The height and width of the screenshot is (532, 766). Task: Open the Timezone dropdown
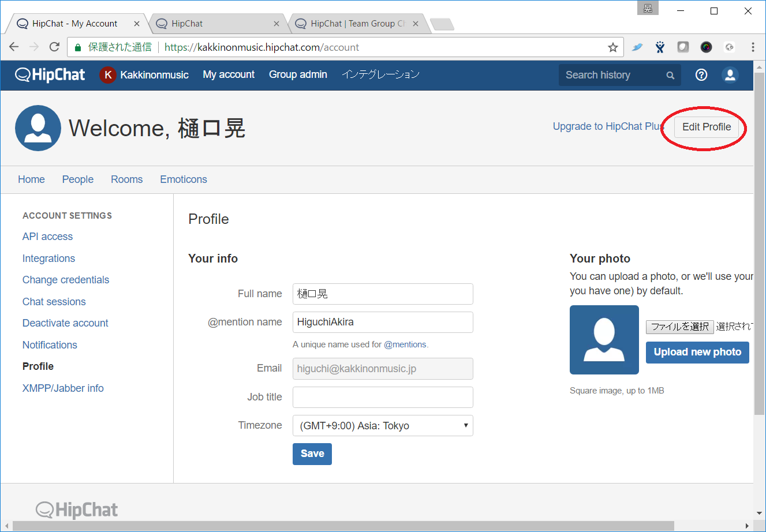(x=383, y=426)
